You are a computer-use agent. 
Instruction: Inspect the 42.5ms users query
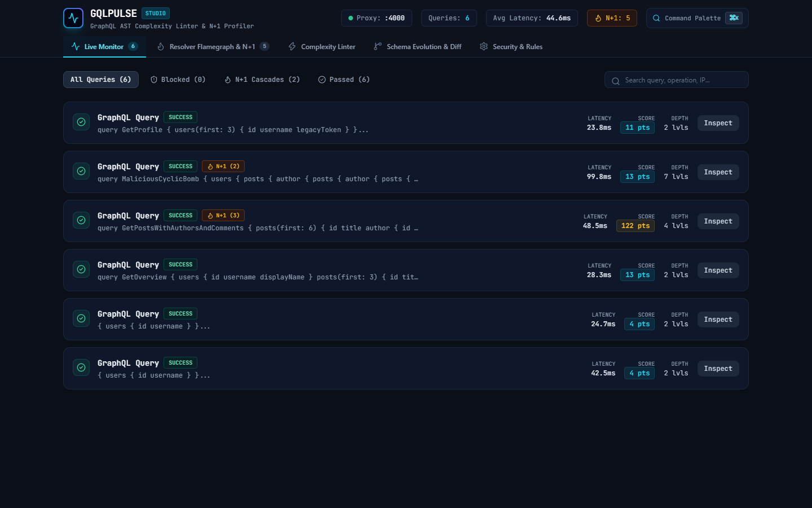pos(718,369)
